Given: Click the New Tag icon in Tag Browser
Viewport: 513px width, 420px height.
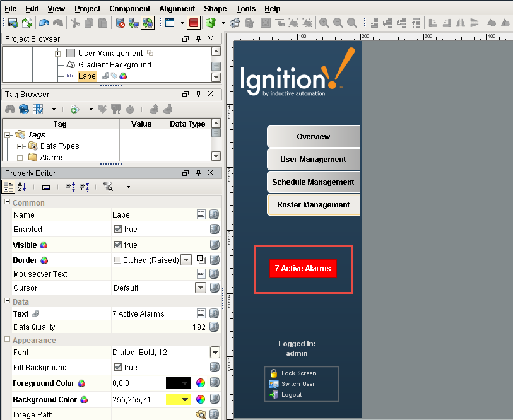Looking at the screenshot, I should (x=74, y=109).
